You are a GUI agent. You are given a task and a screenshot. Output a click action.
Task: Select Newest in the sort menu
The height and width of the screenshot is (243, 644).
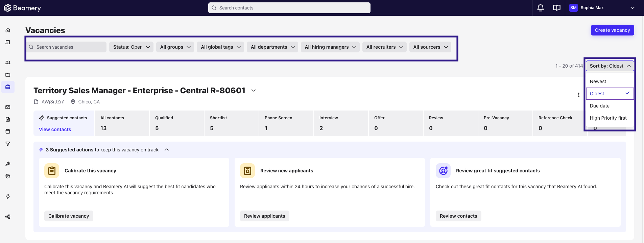598,81
